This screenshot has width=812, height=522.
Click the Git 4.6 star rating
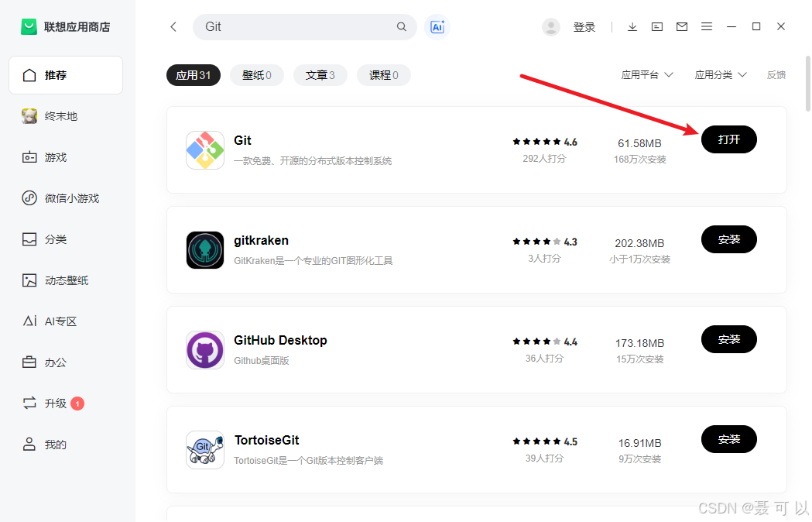[x=545, y=142]
